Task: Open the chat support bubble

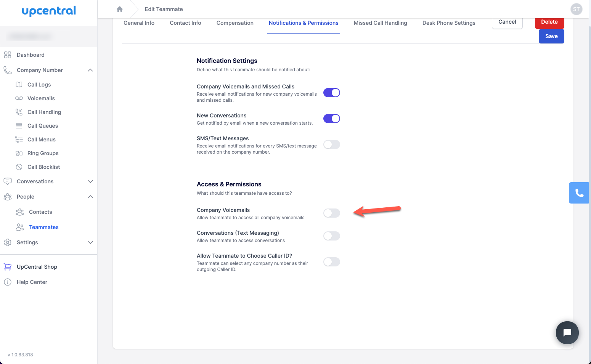Action: (x=567, y=333)
